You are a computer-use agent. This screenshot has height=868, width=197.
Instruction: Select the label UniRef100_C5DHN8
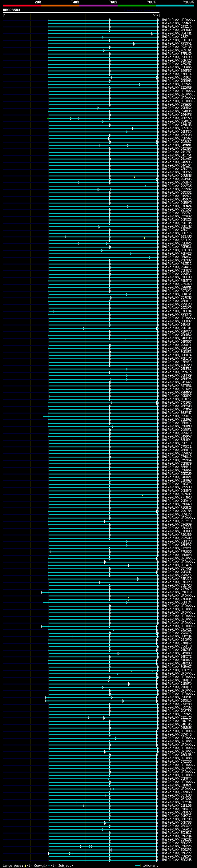click(x=177, y=426)
